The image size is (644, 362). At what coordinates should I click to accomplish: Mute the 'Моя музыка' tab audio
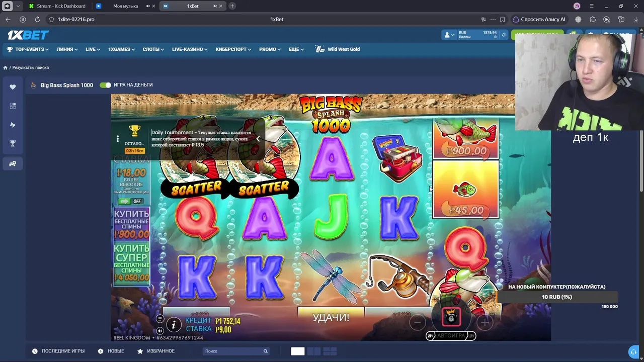(148, 6)
